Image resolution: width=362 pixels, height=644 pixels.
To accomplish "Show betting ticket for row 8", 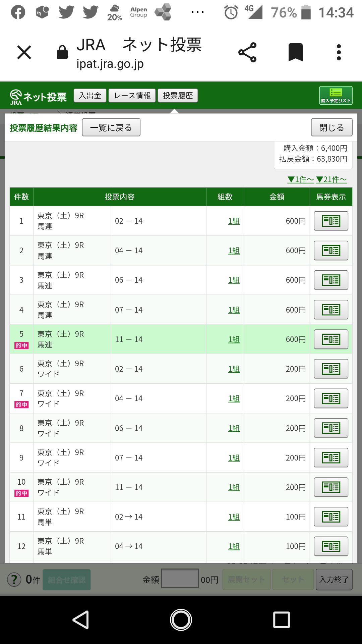I will pyautogui.click(x=331, y=428).
